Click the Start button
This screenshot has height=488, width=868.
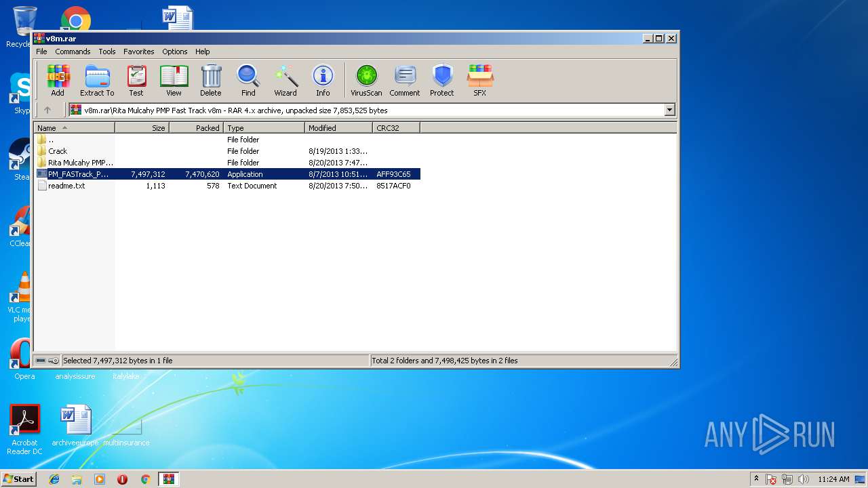point(18,479)
